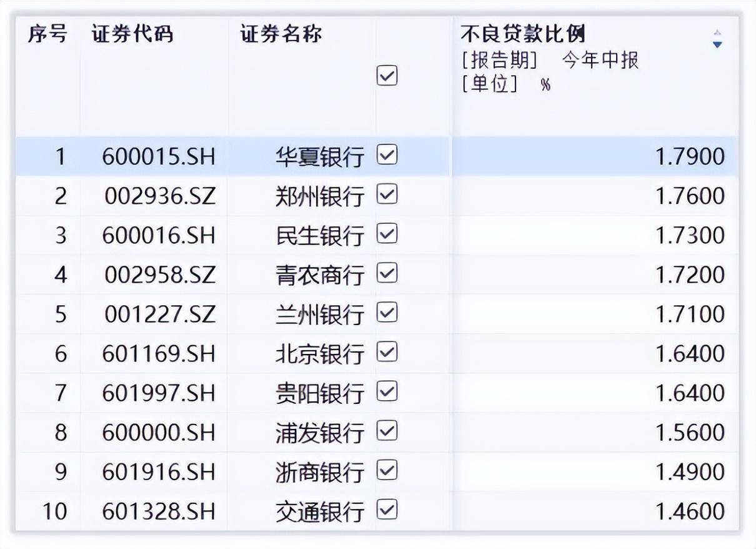Click the 证券名称 column header

pos(280,36)
